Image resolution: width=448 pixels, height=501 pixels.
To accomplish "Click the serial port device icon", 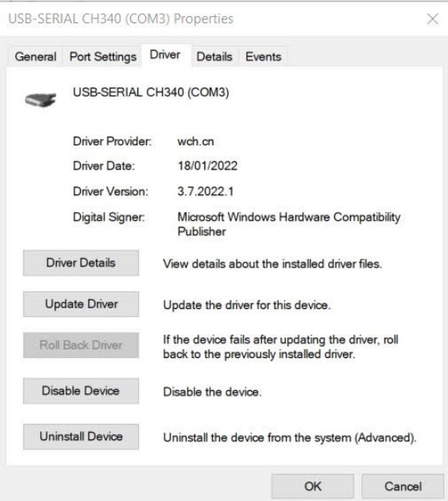I will pos(40,100).
